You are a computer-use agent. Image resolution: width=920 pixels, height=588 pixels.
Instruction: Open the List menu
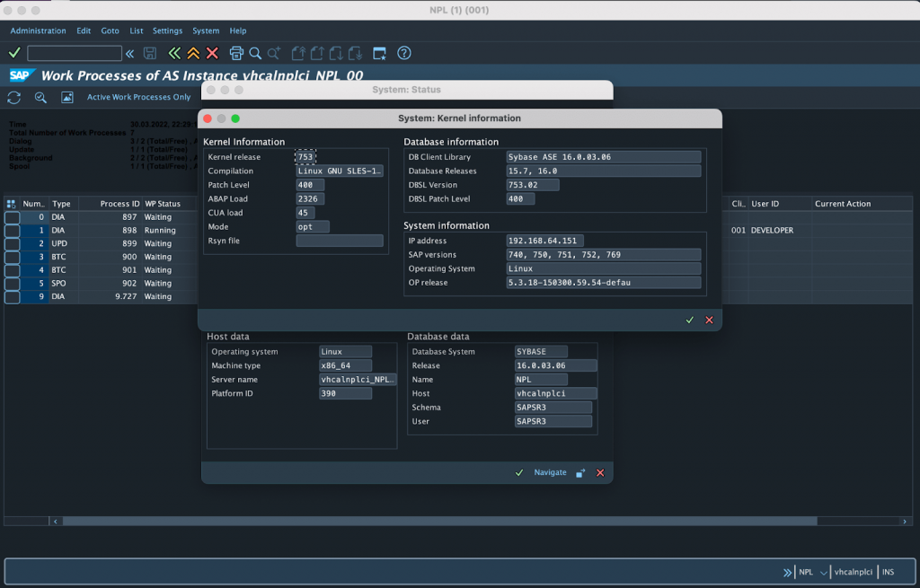pos(137,31)
